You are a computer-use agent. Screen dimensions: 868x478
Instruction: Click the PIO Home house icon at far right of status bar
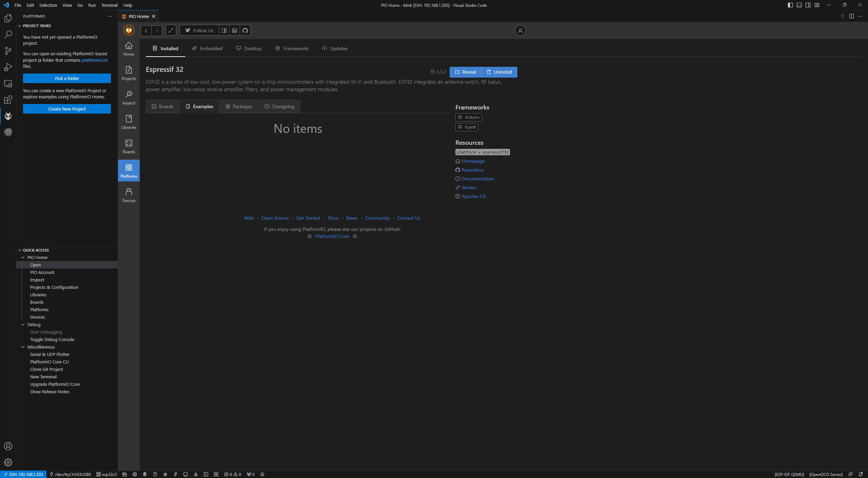tap(262, 474)
